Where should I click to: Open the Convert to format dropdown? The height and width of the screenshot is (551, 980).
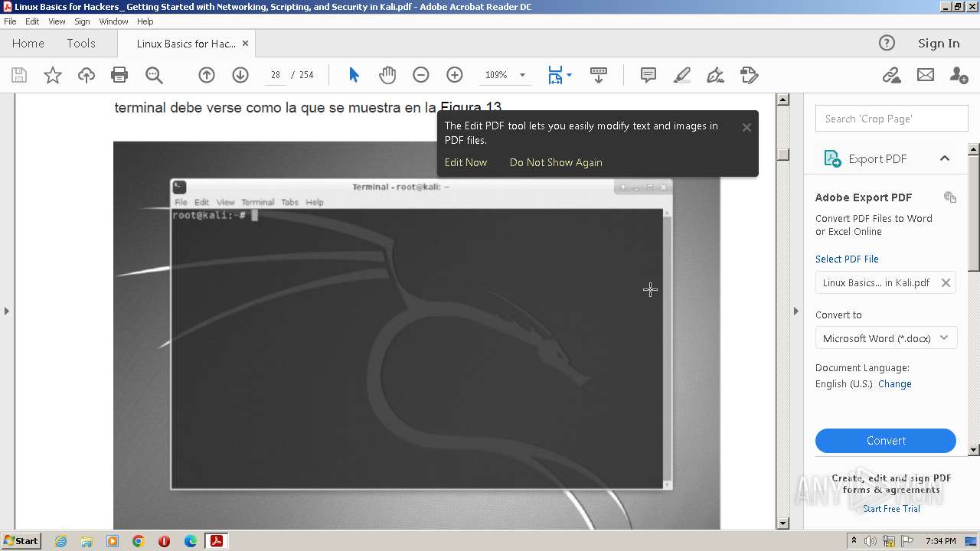point(886,338)
